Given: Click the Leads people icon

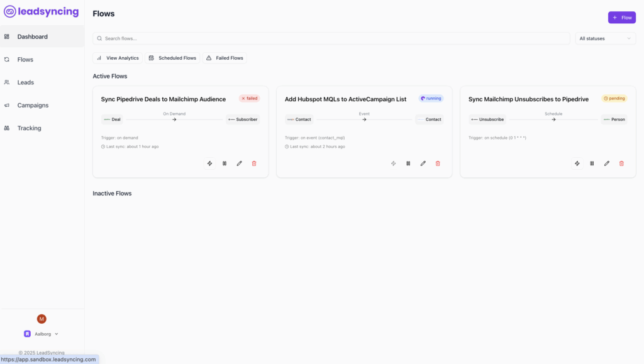Looking at the screenshot, I should coord(7,82).
